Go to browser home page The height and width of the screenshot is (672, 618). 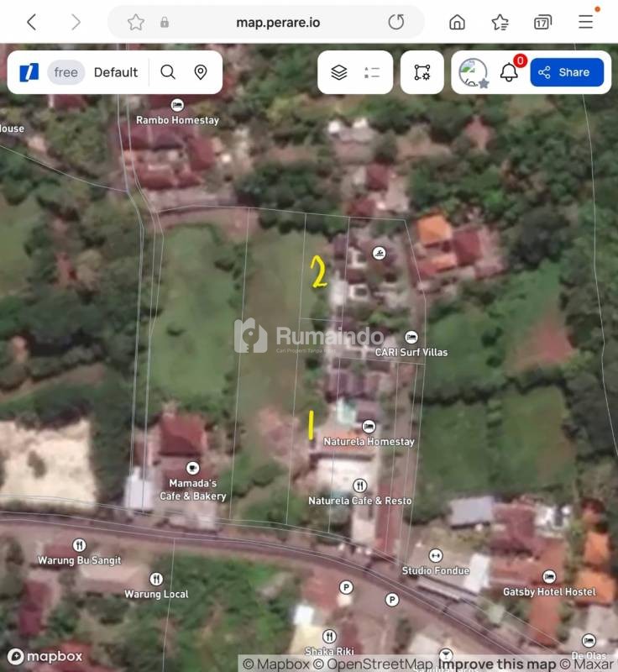pos(457,23)
